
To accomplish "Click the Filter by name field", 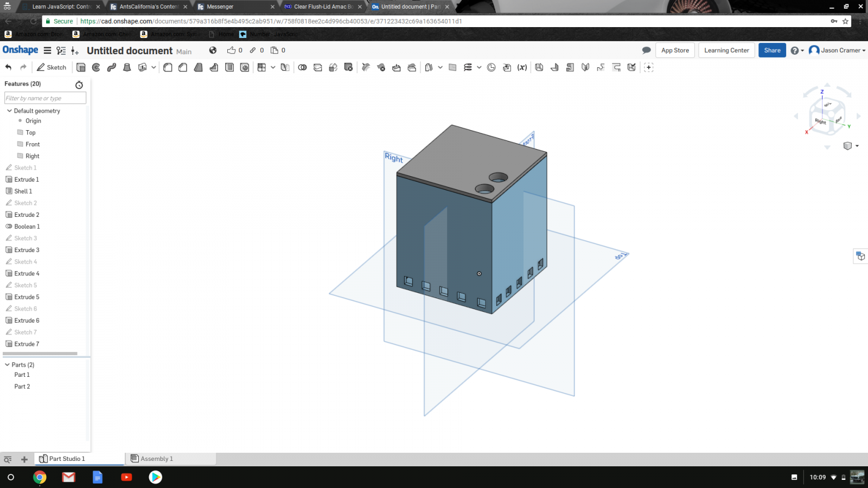I will coord(45,98).
